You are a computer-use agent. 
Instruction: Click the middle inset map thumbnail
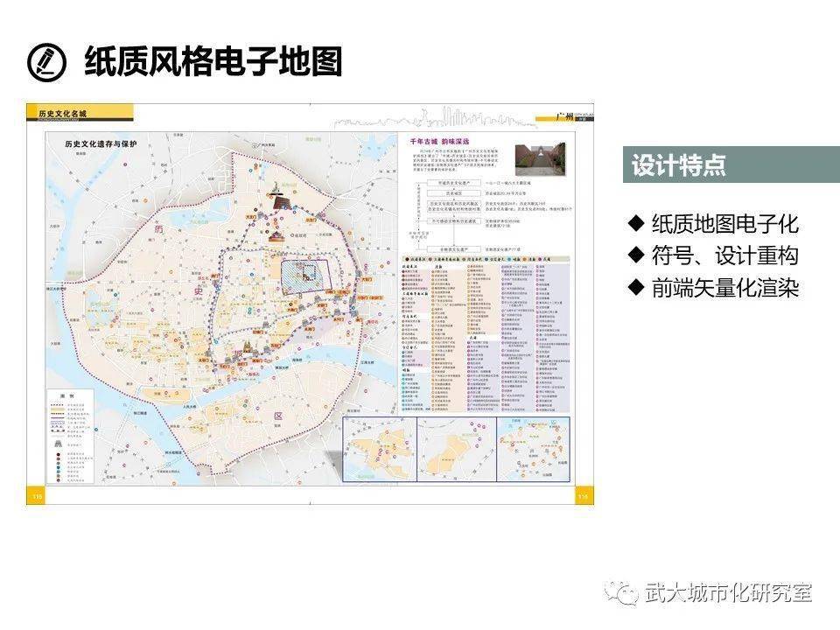pyautogui.click(x=457, y=450)
